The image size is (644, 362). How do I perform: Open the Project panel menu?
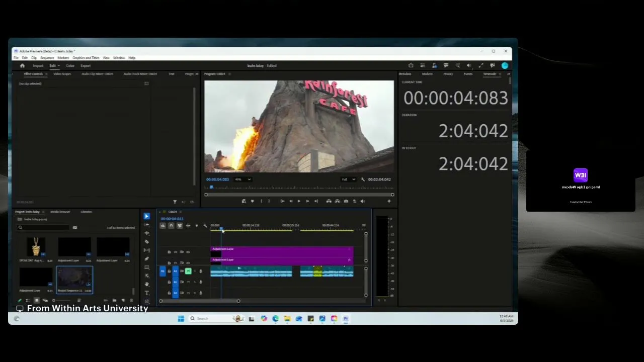pyautogui.click(x=43, y=212)
